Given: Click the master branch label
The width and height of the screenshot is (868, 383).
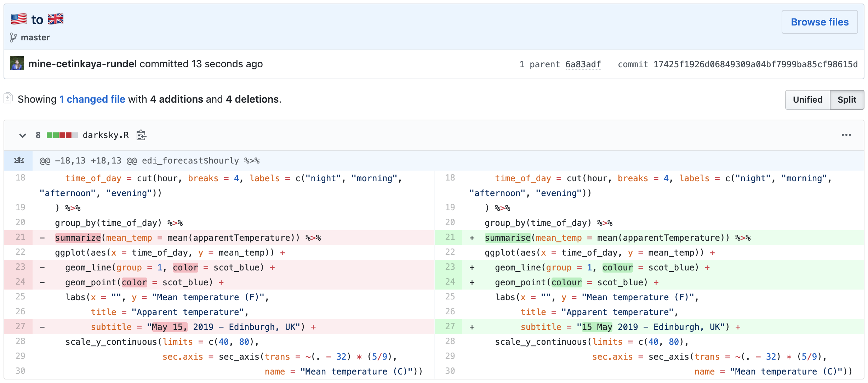Looking at the screenshot, I should click(35, 38).
